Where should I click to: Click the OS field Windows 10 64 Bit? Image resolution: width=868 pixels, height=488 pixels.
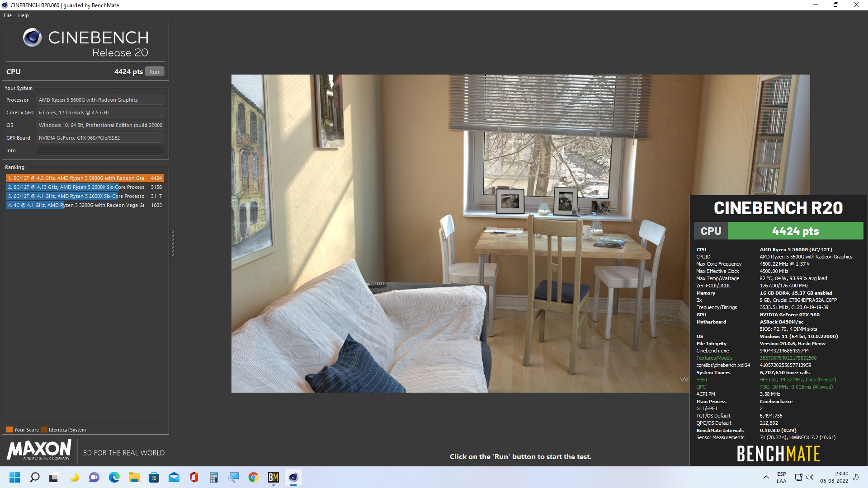point(100,125)
